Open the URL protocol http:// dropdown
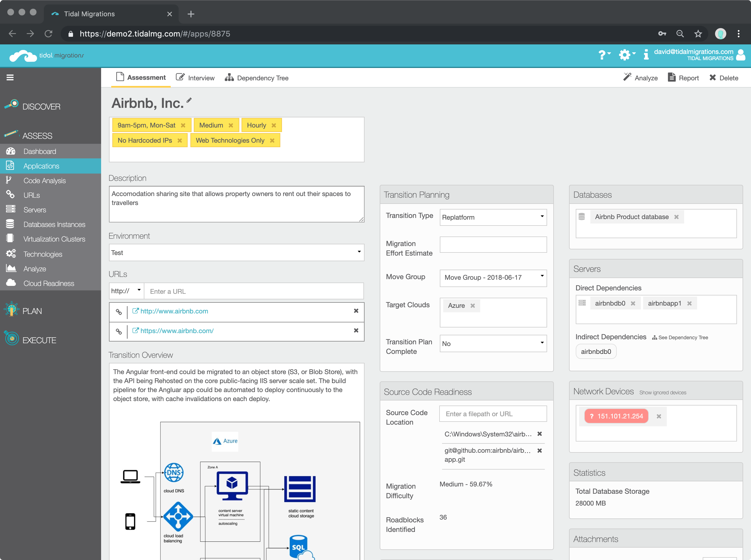Viewport: 751px width, 560px height. pos(126,291)
